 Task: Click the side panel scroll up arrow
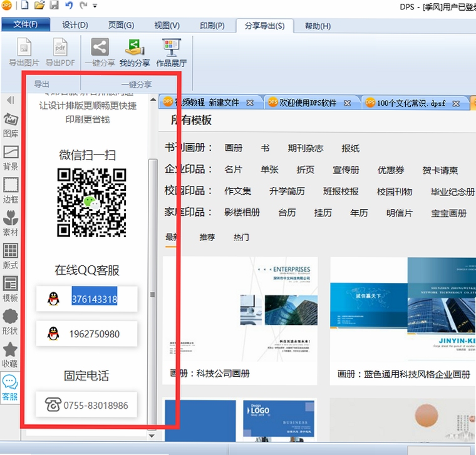click(x=153, y=100)
